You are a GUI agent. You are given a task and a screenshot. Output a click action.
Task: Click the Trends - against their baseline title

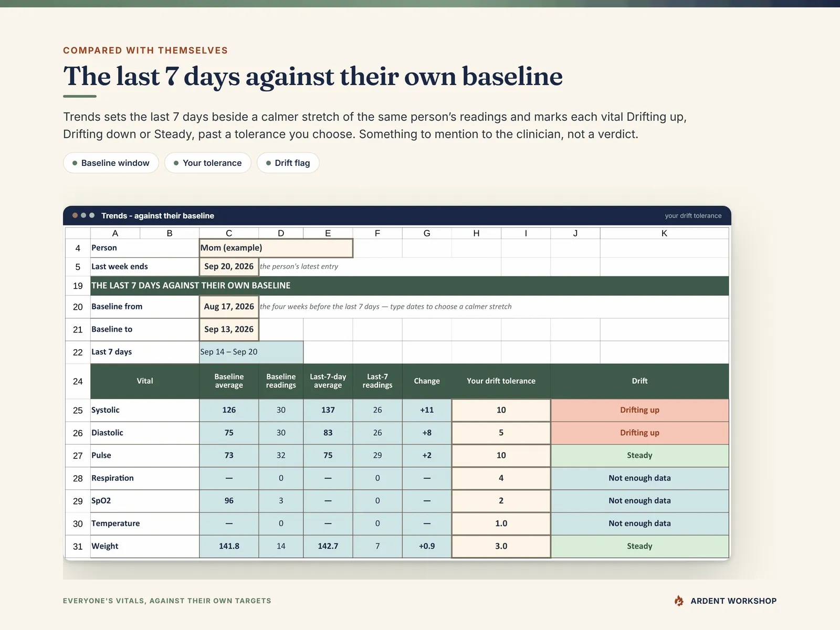(x=157, y=216)
